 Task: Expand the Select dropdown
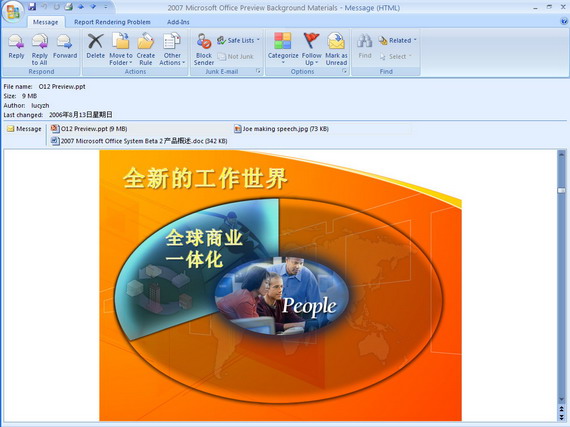pyautogui.click(x=396, y=56)
